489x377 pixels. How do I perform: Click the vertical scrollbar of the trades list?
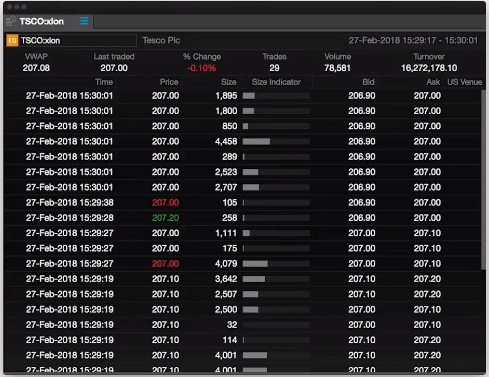point(483,180)
